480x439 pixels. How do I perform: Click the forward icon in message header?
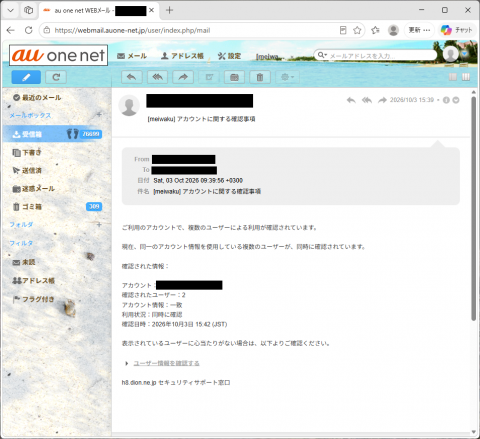(x=382, y=100)
